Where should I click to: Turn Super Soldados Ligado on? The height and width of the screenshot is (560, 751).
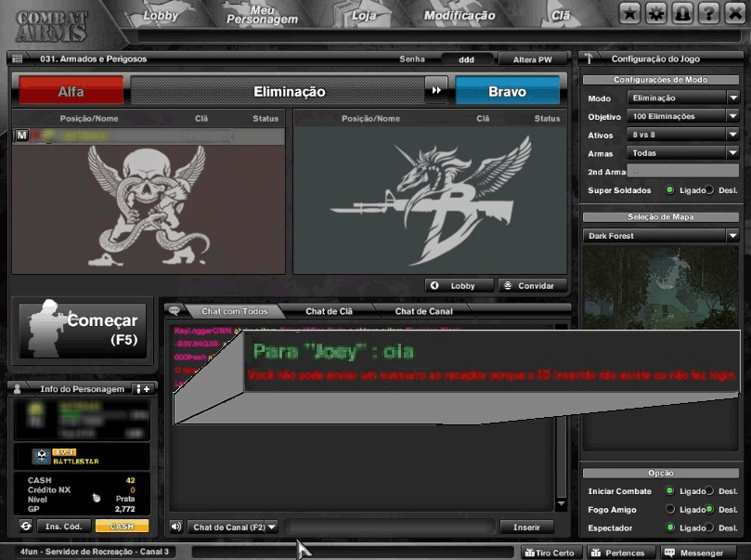pyautogui.click(x=670, y=190)
